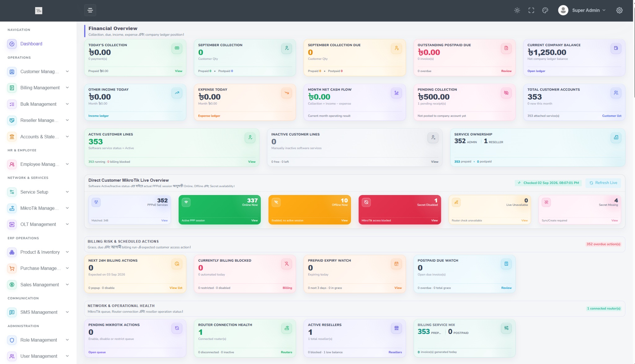Image resolution: width=635 pixels, height=364 pixels.
Task: Click the Service Setup sidebar icon
Action: [x=12, y=192]
